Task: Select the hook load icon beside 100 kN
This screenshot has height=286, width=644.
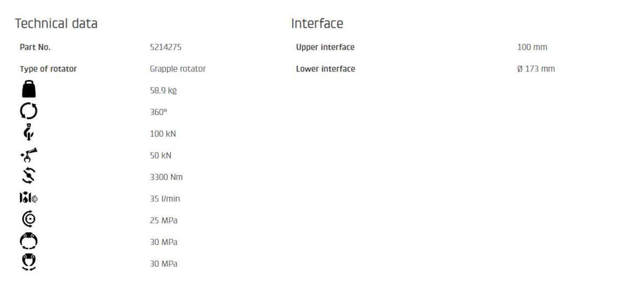Action: click(x=28, y=133)
